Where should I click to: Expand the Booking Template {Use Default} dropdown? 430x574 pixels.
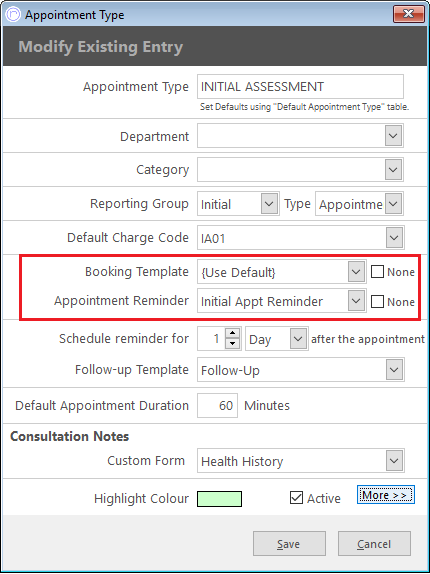[x=356, y=272]
